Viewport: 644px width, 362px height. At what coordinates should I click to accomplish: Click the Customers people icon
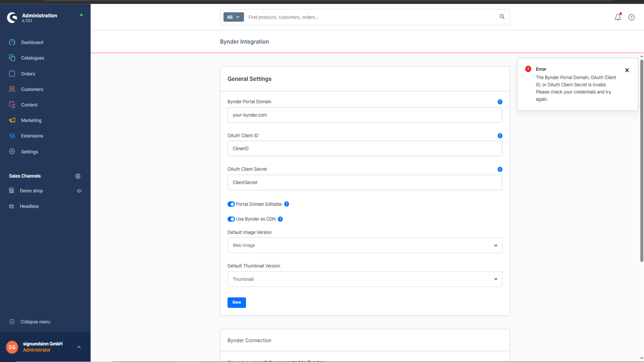pos(12,89)
